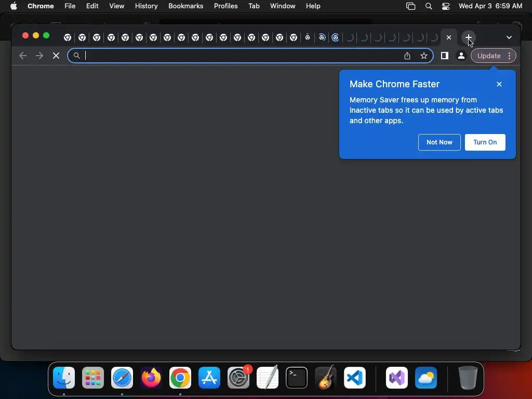The image size is (532, 399).
Task: Open the File menu
Action: click(x=70, y=6)
